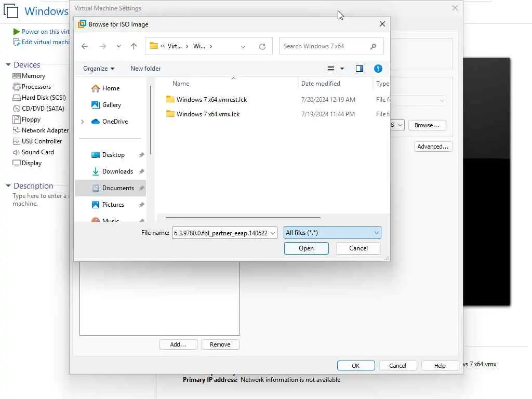Go up one folder level

click(x=134, y=46)
